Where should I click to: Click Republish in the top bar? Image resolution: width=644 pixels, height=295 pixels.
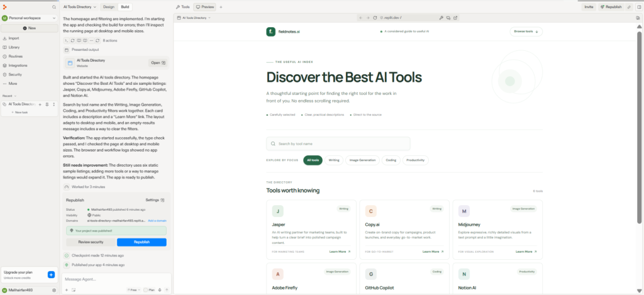click(611, 7)
